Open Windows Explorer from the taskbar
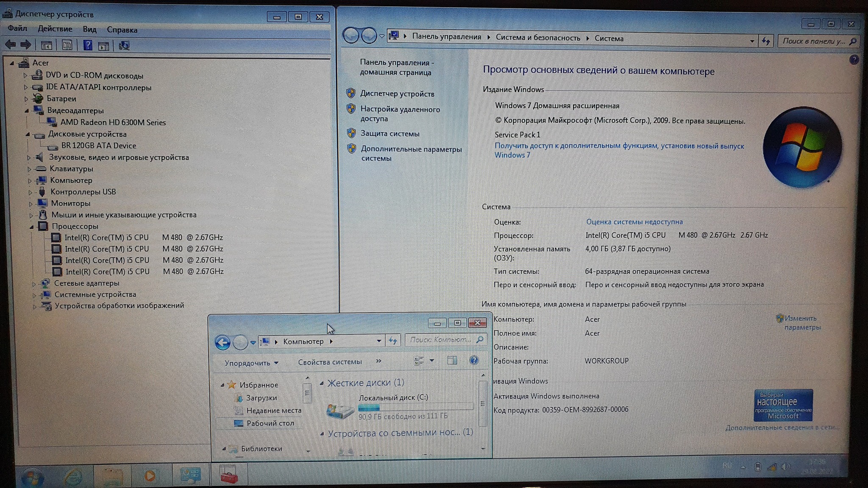This screenshot has width=868, height=488. point(112,477)
